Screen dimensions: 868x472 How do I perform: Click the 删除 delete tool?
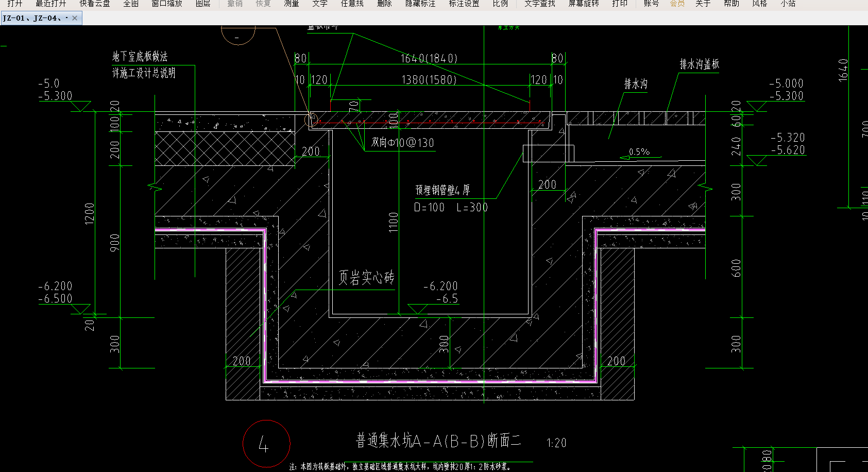tap(384, 3)
